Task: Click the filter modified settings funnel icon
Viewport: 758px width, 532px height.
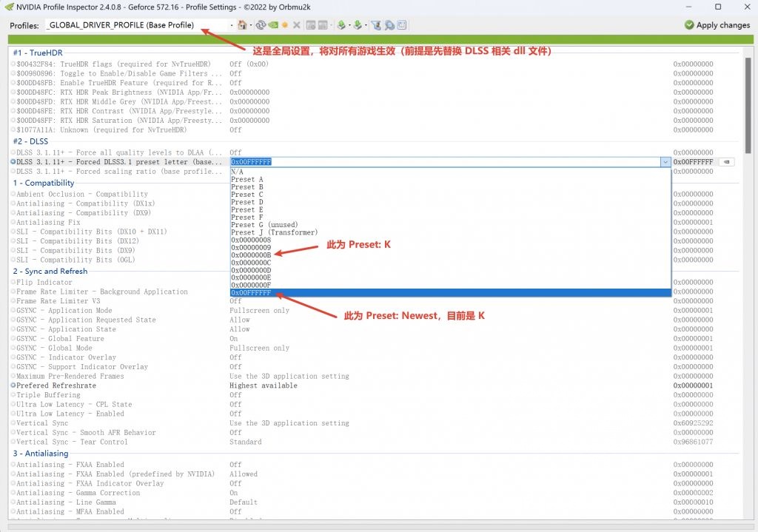Action: (x=375, y=24)
